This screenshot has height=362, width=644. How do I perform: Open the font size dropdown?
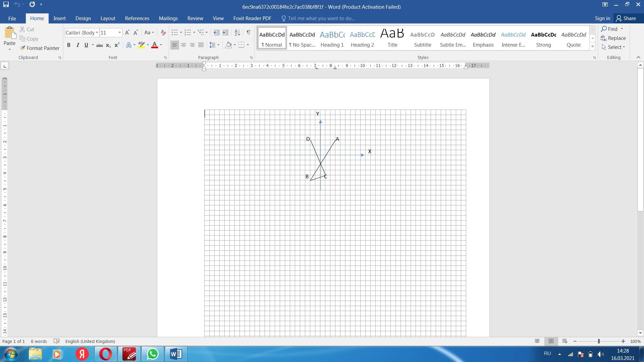click(x=119, y=33)
